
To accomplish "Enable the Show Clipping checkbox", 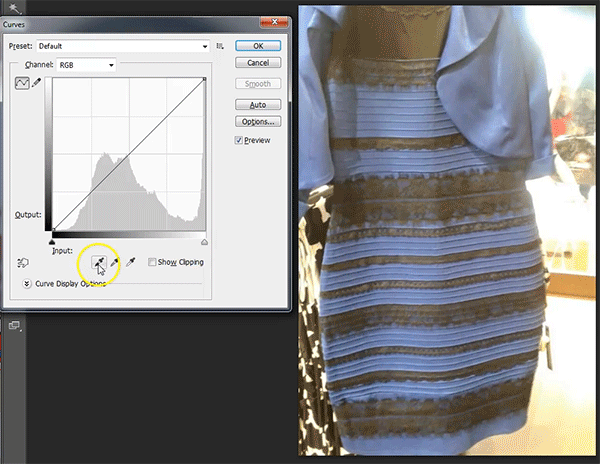I will coord(151,262).
